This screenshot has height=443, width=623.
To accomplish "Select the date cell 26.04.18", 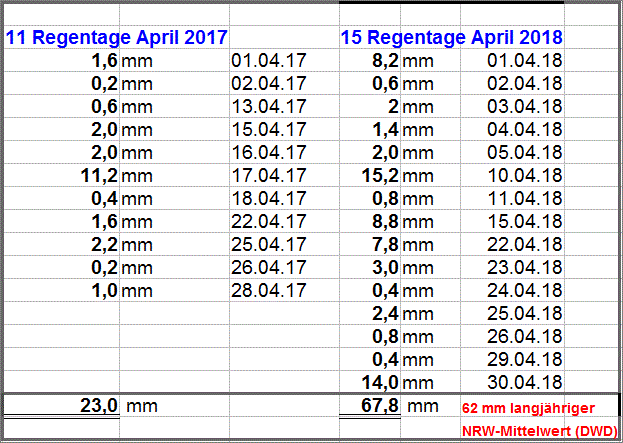I will 525,337.
